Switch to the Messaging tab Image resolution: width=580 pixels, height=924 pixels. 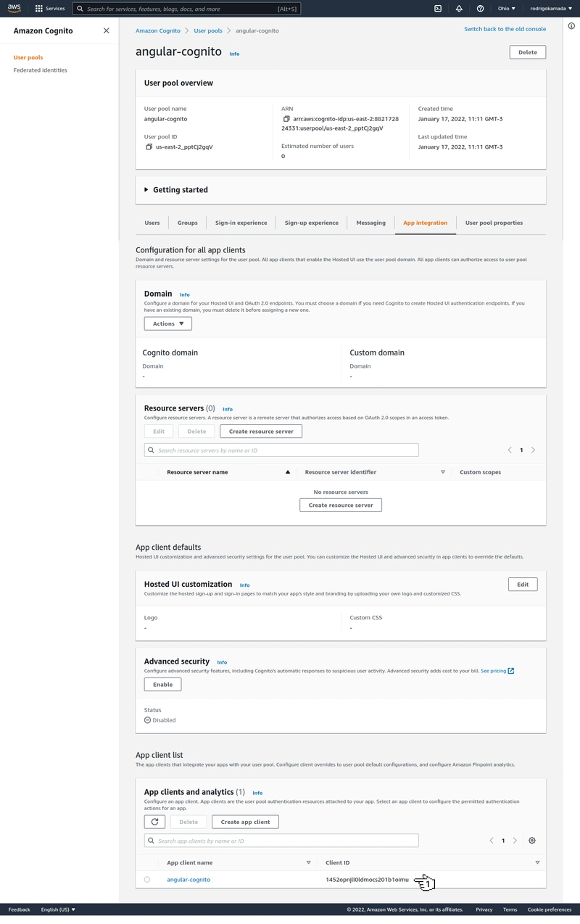[x=370, y=223]
